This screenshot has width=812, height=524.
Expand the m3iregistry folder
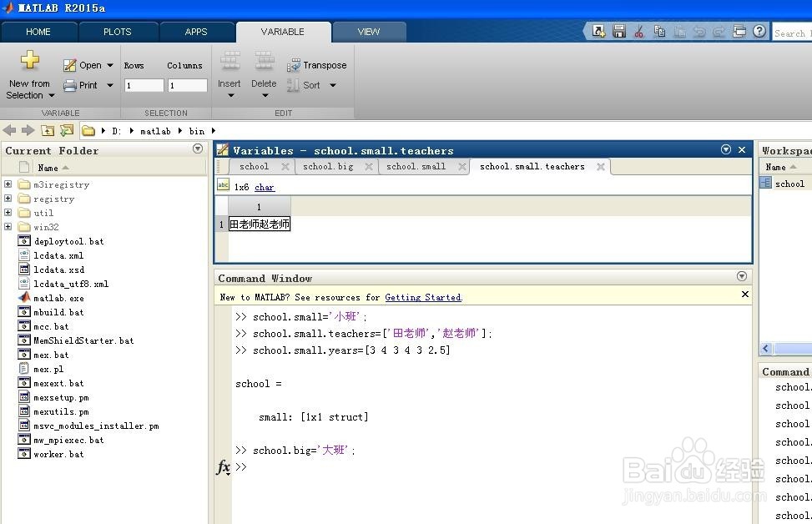(8, 184)
